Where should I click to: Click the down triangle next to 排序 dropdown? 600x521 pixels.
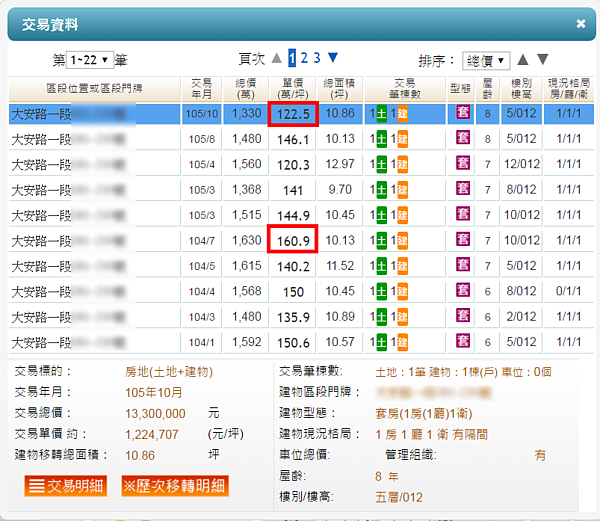point(543,60)
